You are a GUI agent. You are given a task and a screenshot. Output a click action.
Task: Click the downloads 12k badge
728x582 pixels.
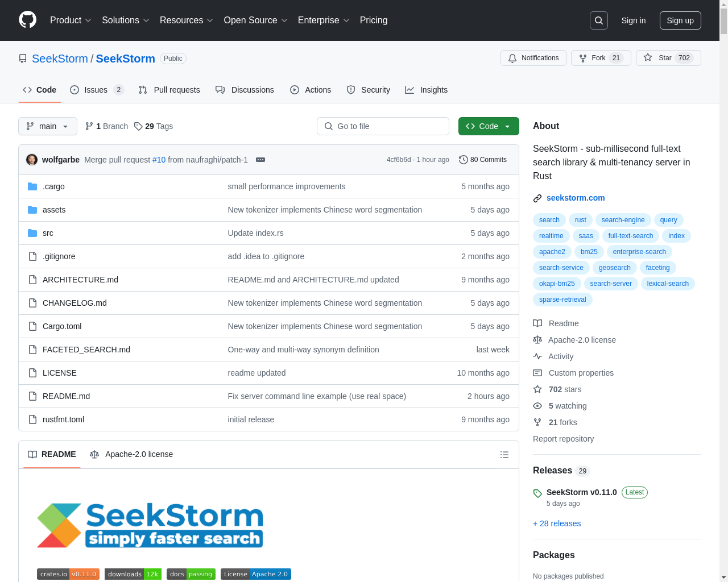pyautogui.click(x=133, y=574)
